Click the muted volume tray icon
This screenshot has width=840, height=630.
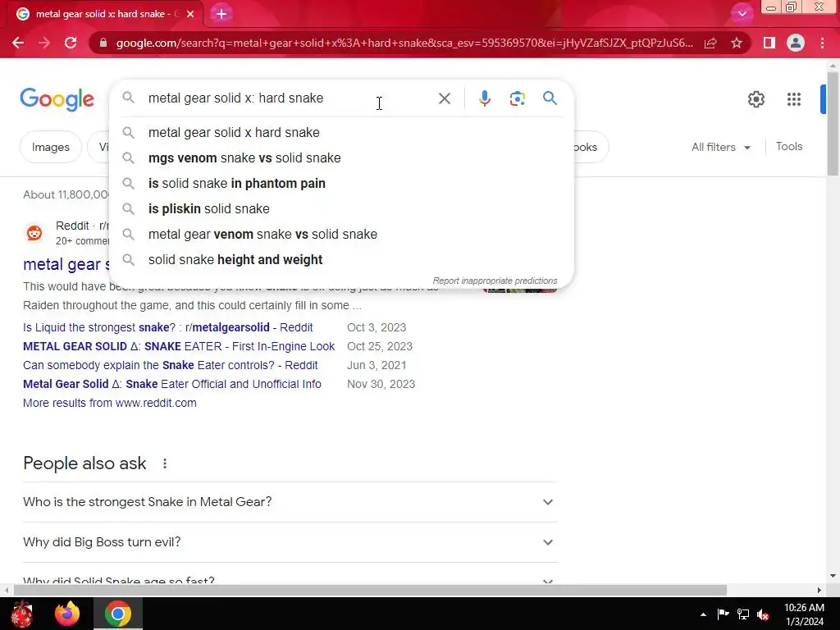click(764, 614)
